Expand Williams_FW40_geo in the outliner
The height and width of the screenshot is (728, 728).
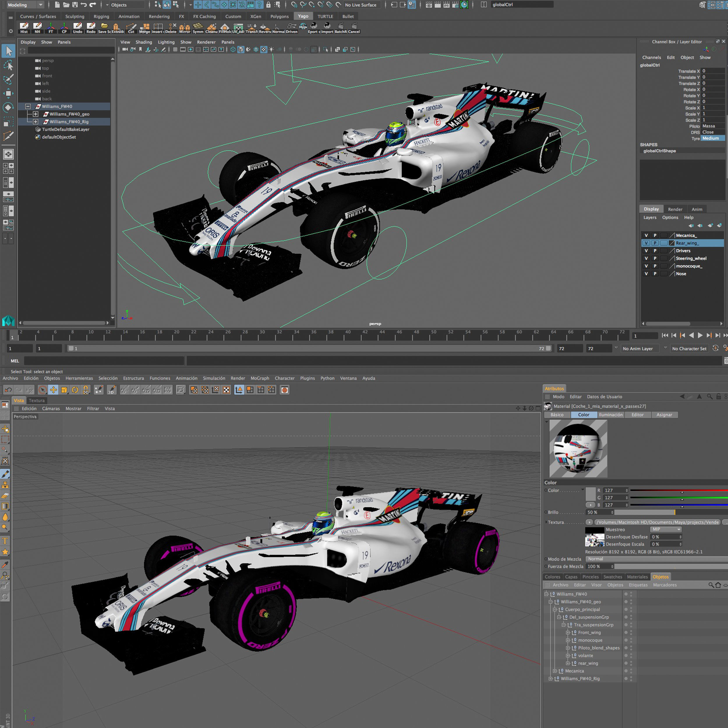(x=36, y=114)
